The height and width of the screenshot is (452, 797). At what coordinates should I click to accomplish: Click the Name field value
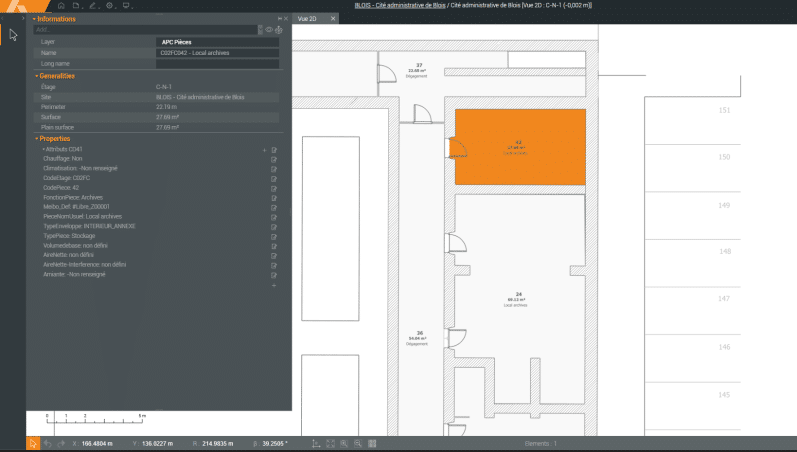coord(217,53)
